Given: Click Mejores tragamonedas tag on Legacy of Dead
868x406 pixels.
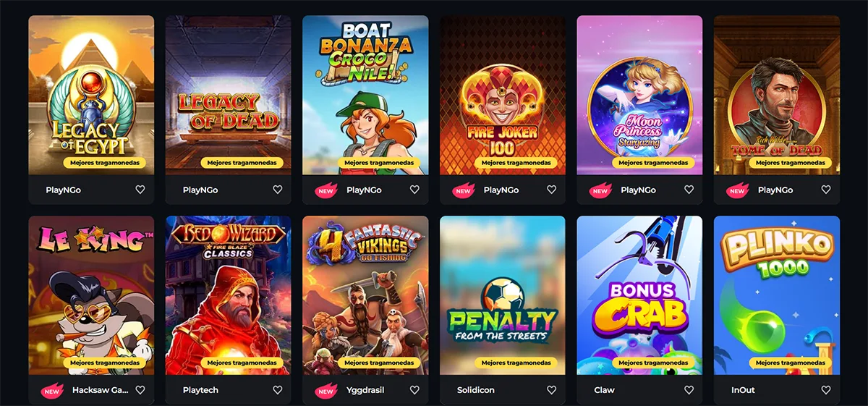Looking at the screenshot, I should 242,163.
